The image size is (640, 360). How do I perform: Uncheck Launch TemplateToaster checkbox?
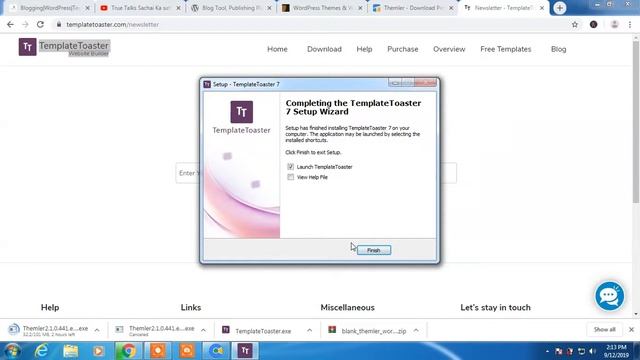tap(290, 167)
